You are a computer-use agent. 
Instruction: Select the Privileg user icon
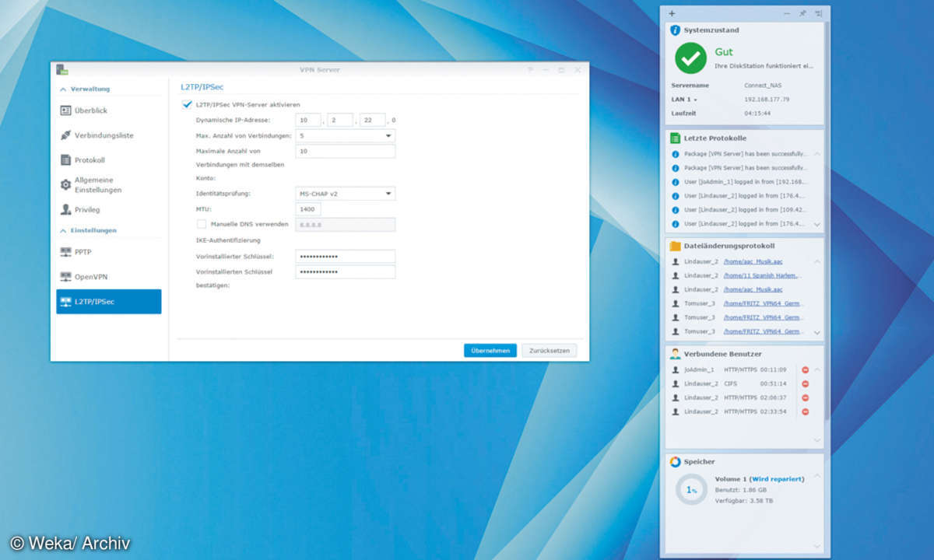tap(66, 210)
